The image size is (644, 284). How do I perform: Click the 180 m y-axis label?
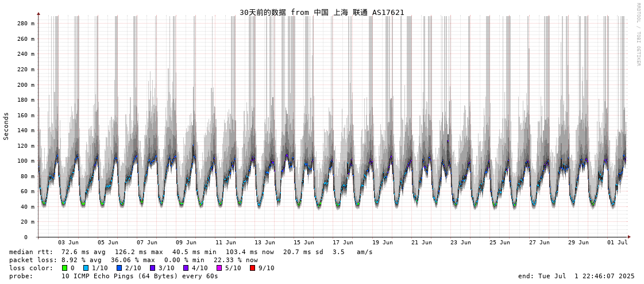pos(26,100)
